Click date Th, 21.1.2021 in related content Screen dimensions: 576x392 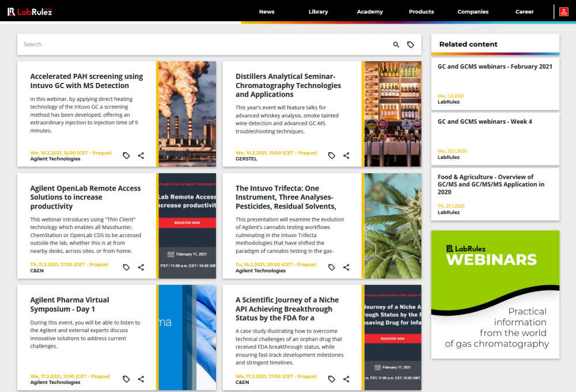click(x=451, y=206)
